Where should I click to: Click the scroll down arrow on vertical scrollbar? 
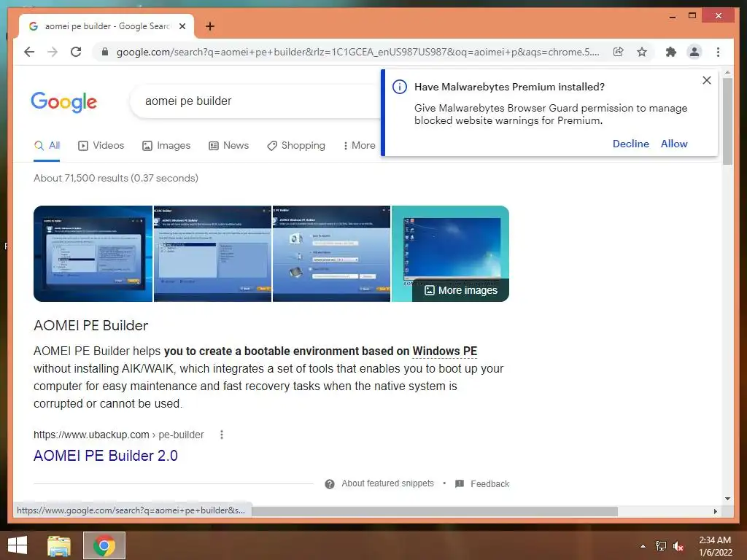(727, 499)
